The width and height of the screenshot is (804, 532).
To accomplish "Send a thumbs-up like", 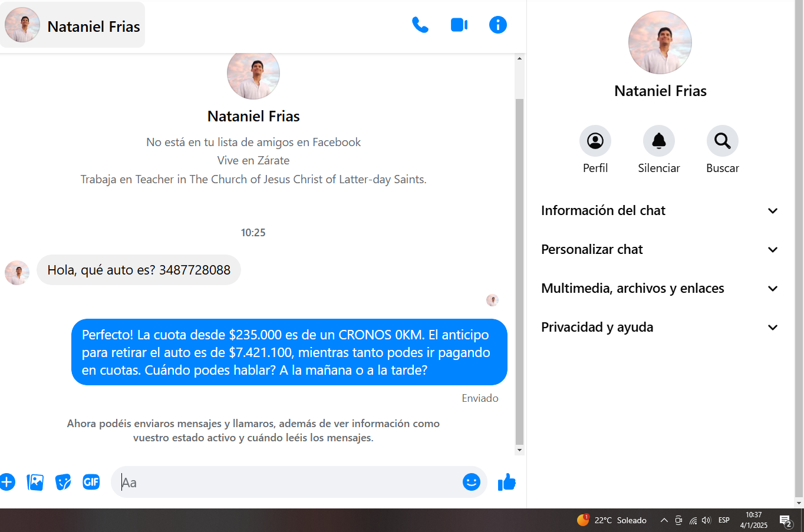I will point(506,482).
